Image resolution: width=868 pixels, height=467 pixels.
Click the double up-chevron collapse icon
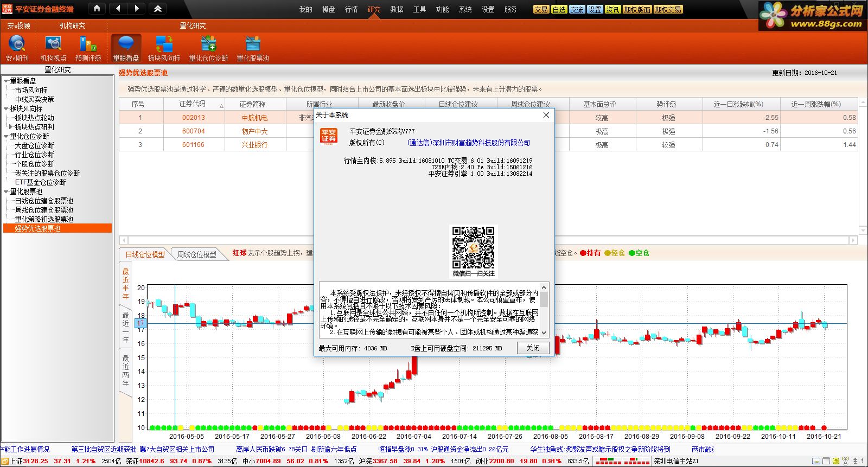pos(158,8)
